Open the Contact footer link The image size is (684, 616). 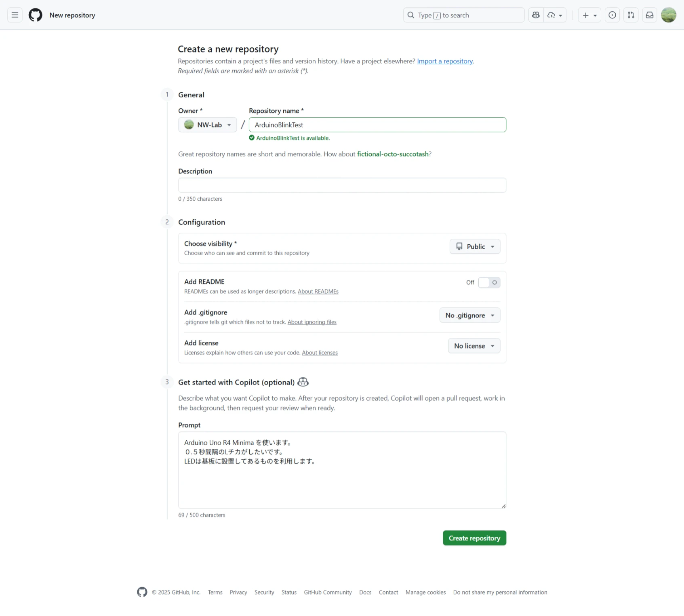click(388, 593)
